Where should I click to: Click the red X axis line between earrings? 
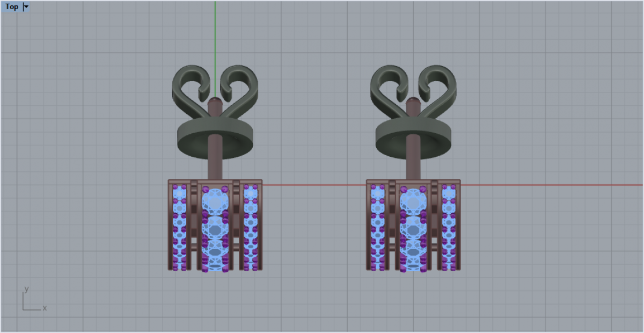click(314, 185)
